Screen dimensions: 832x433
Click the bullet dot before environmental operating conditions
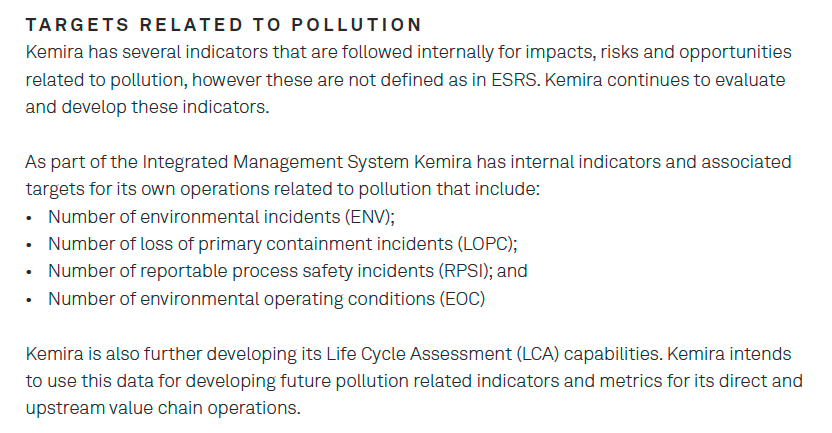(29, 300)
